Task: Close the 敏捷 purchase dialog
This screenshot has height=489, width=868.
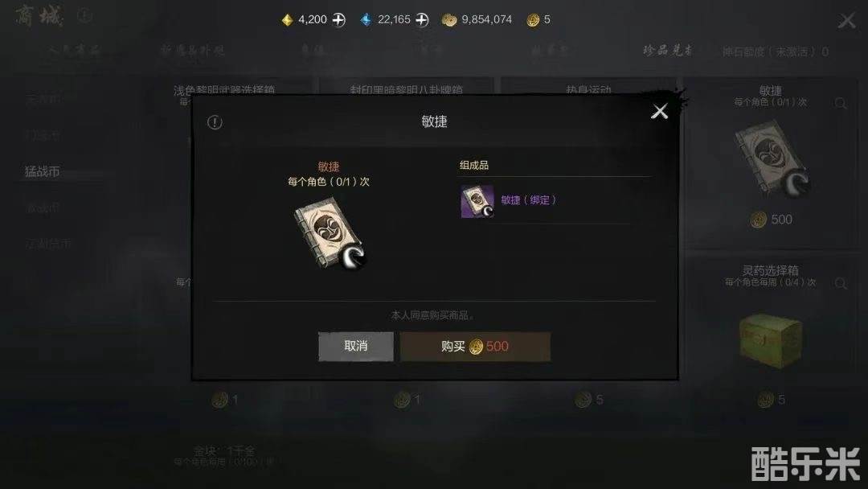Action: click(x=659, y=111)
